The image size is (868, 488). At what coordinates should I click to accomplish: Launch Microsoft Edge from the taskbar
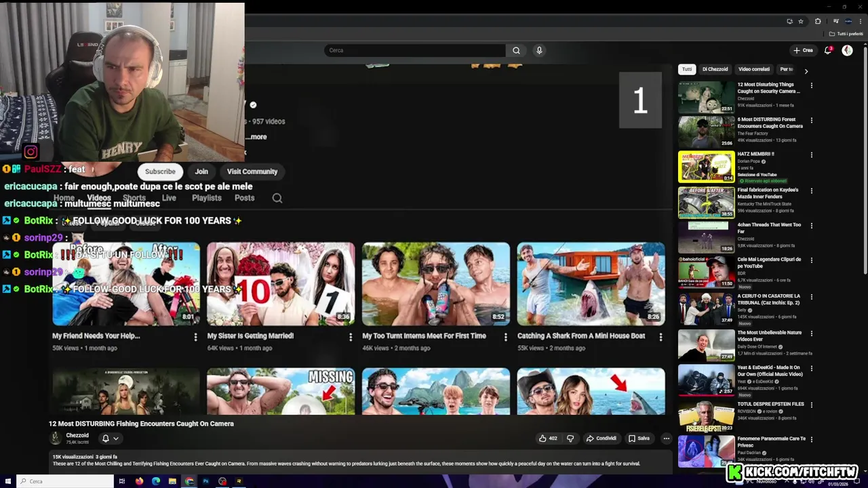point(156,481)
